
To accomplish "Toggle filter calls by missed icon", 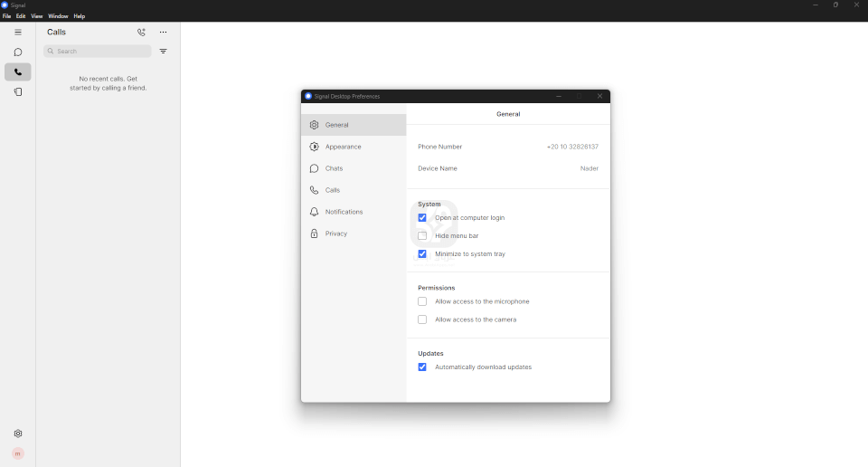I will click(163, 52).
